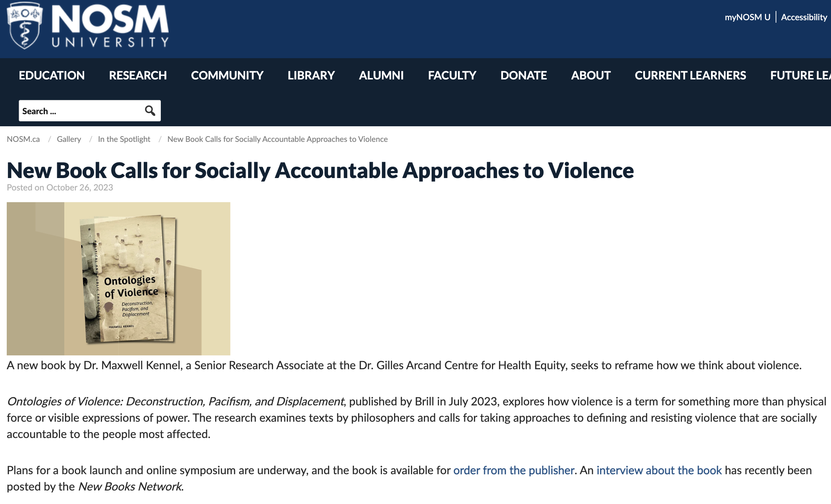
Task: Navigate to the Faculty menu
Action: [x=452, y=75]
